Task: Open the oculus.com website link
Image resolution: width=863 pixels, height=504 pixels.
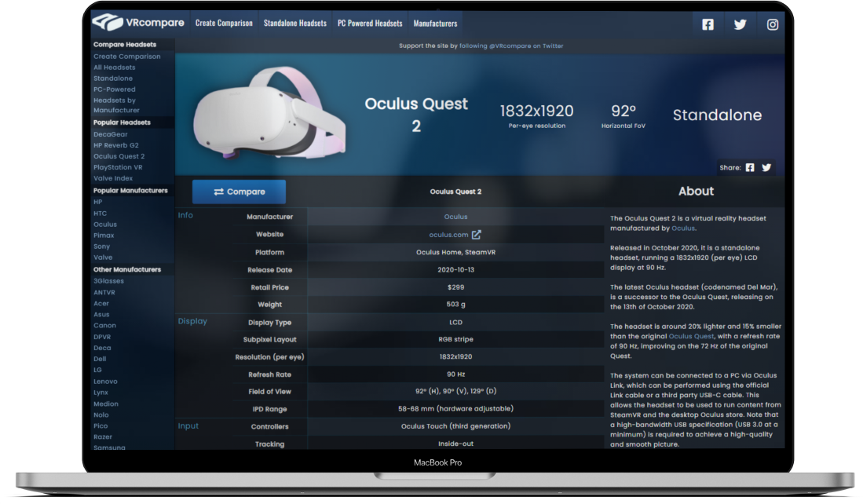Action: click(x=448, y=235)
